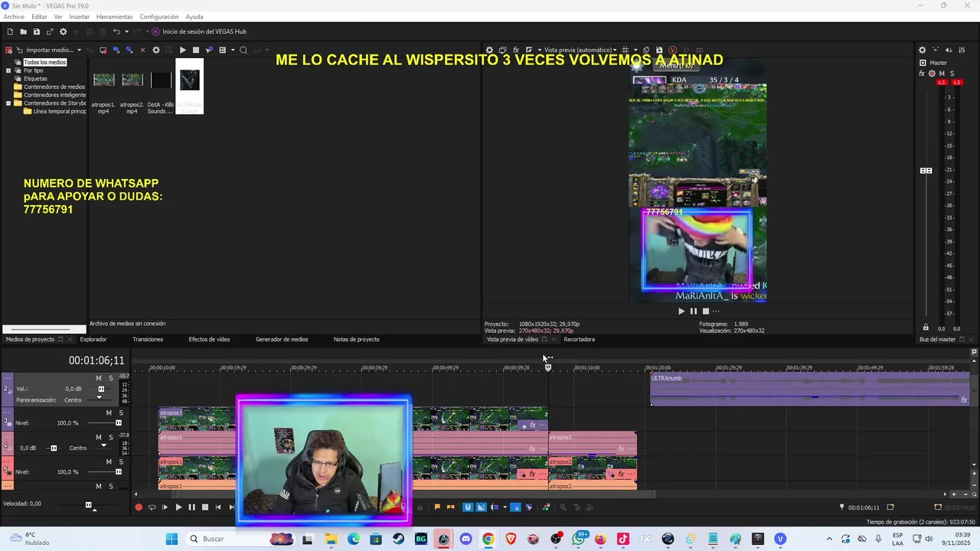The height and width of the screenshot is (551, 980).
Task: Open the Ayuda menu
Action: click(194, 16)
